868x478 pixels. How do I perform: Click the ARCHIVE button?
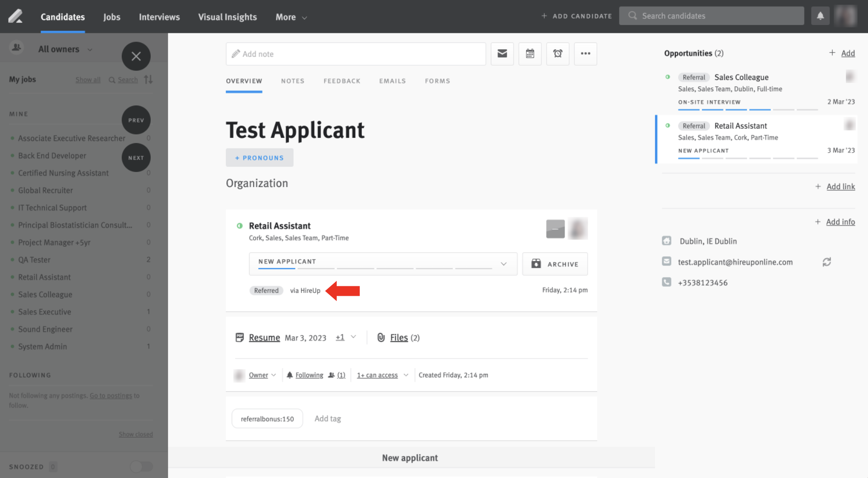(x=554, y=264)
